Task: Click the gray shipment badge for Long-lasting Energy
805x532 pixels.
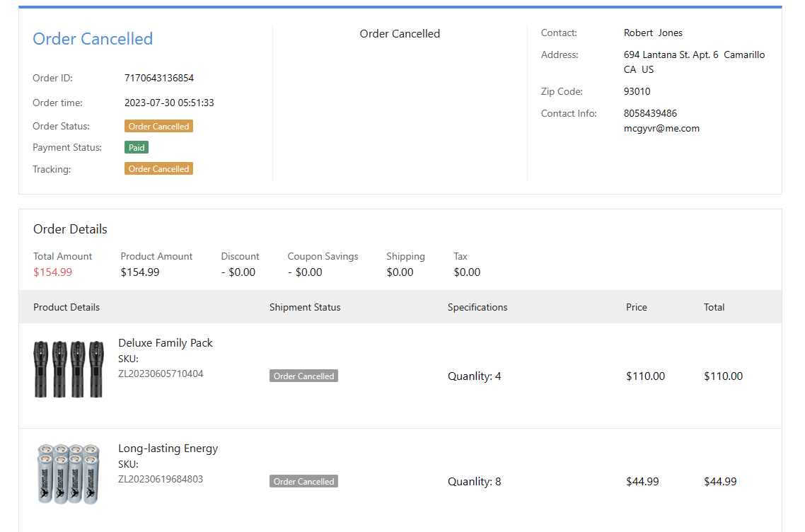Action: click(303, 482)
